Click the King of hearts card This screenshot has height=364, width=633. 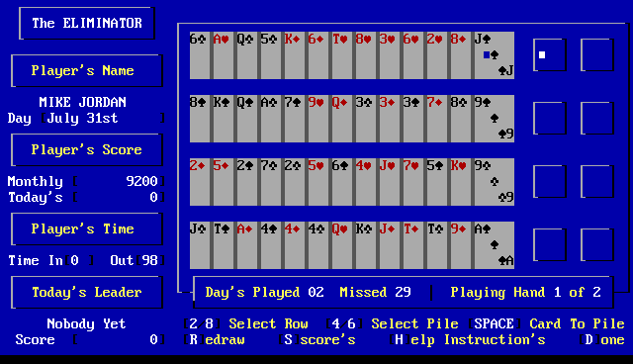coord(459,182)
